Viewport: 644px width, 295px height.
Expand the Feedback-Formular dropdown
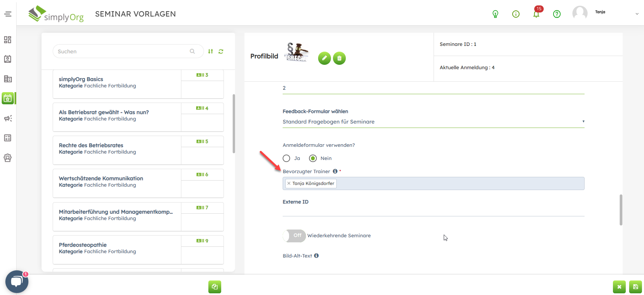pyautogui.click(x=433, y=122)
